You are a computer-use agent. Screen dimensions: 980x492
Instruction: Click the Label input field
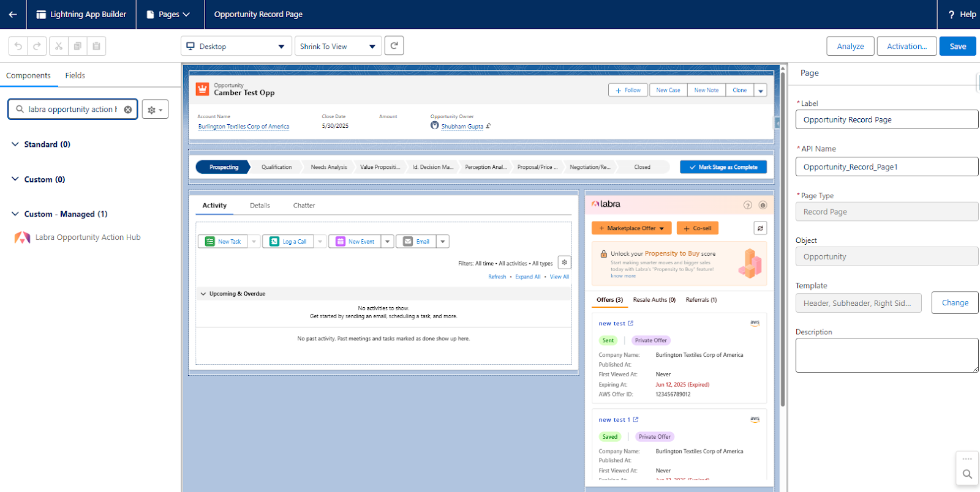887,119
